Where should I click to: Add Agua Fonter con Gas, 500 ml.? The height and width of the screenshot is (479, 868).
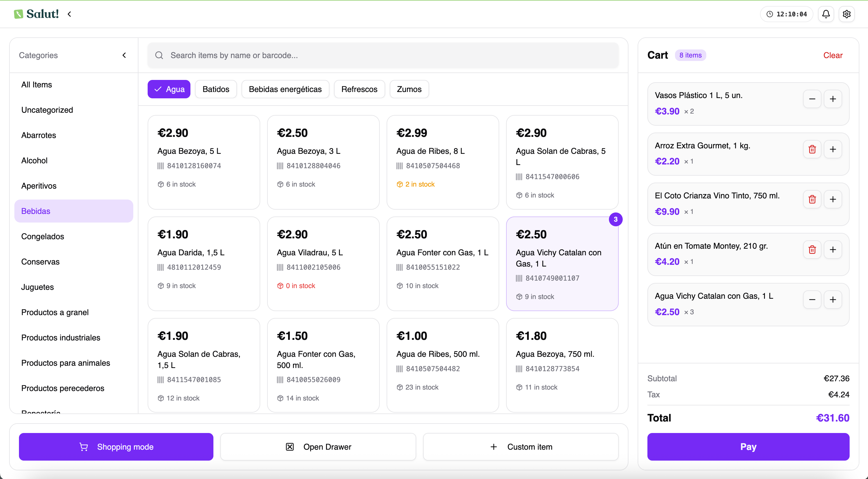click(323, 365)
